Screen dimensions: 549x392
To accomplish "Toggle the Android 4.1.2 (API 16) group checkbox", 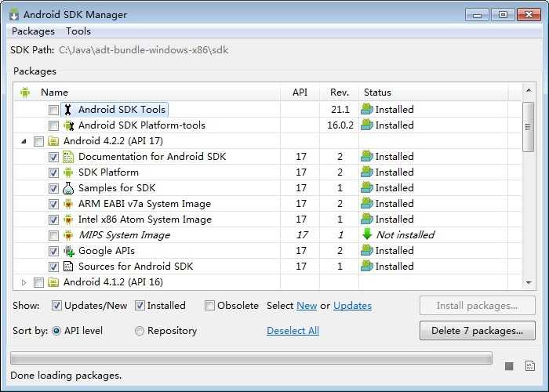I will click(38, 282).
